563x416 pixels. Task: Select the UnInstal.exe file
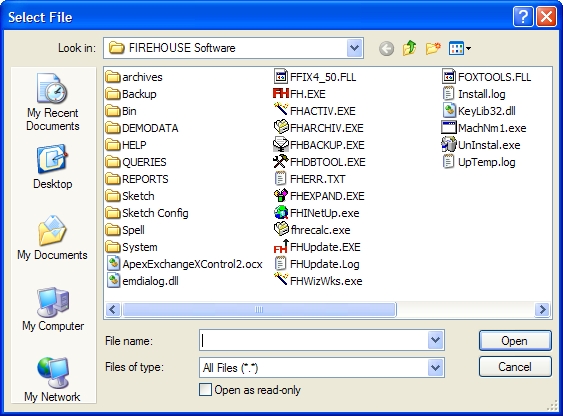point(481,145)
